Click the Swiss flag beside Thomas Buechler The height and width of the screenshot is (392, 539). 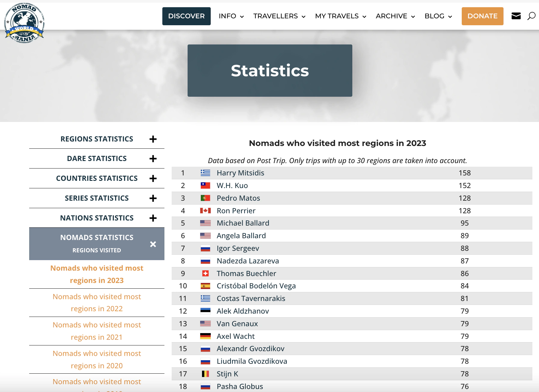click(x=205, y=274)
